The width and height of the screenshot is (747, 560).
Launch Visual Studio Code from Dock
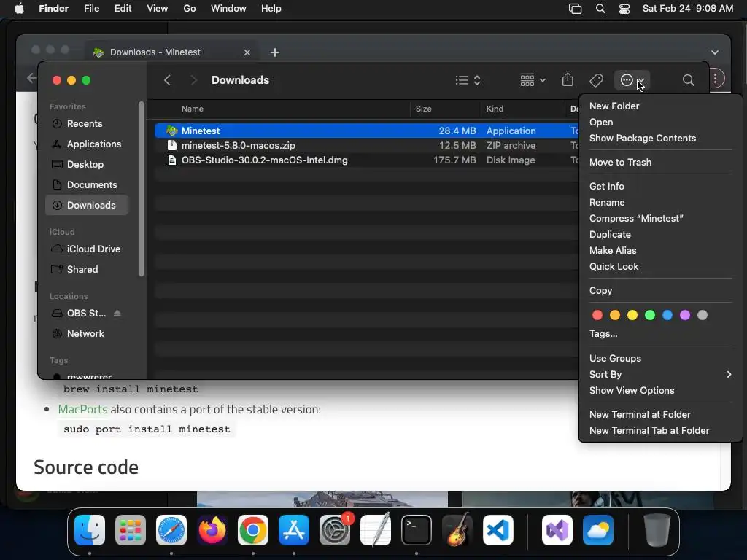tap(498, 530)
